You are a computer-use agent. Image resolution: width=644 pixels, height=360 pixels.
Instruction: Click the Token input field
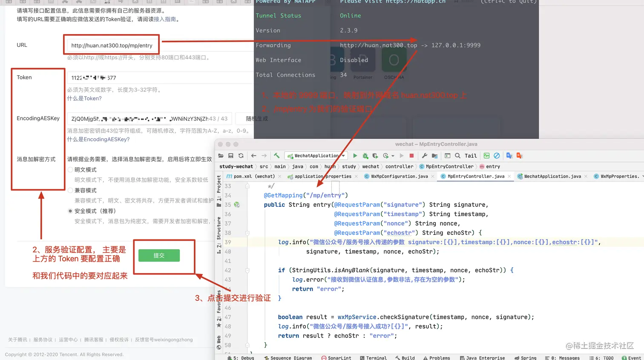click(x=160, y=77)
